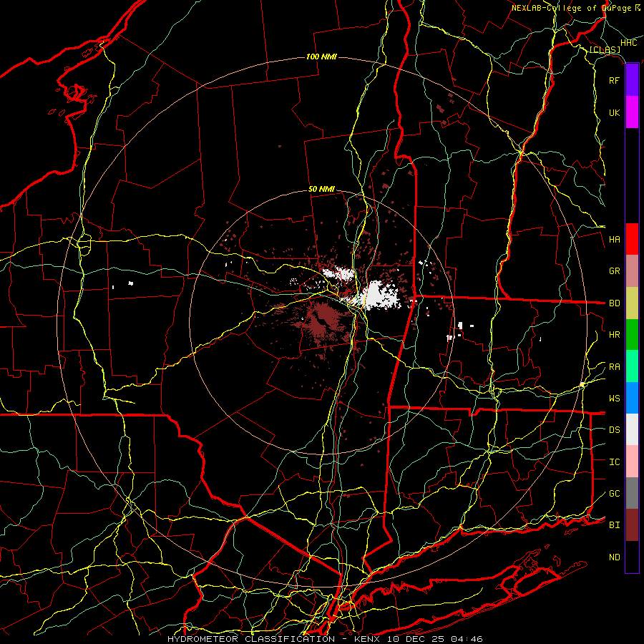Click the BD yellow legend swatch
The image size is (644, 644).
[632, 303]
